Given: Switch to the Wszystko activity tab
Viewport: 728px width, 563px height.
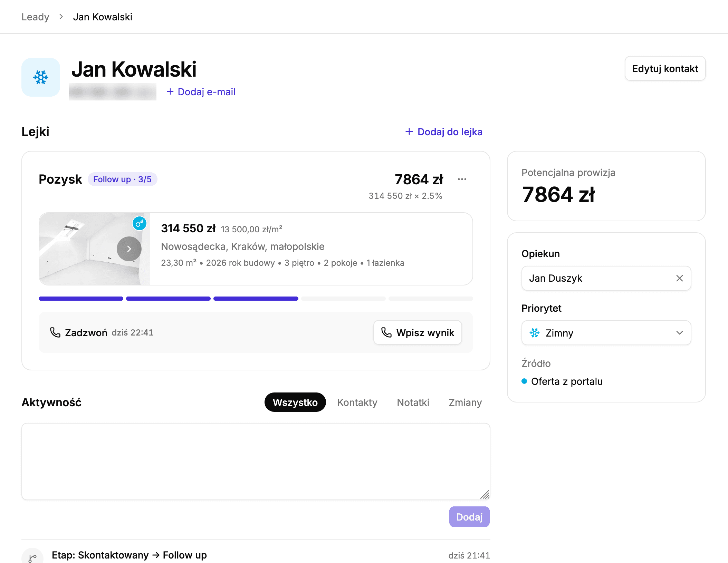Looking at the screenshot, I should pos(295,402).
